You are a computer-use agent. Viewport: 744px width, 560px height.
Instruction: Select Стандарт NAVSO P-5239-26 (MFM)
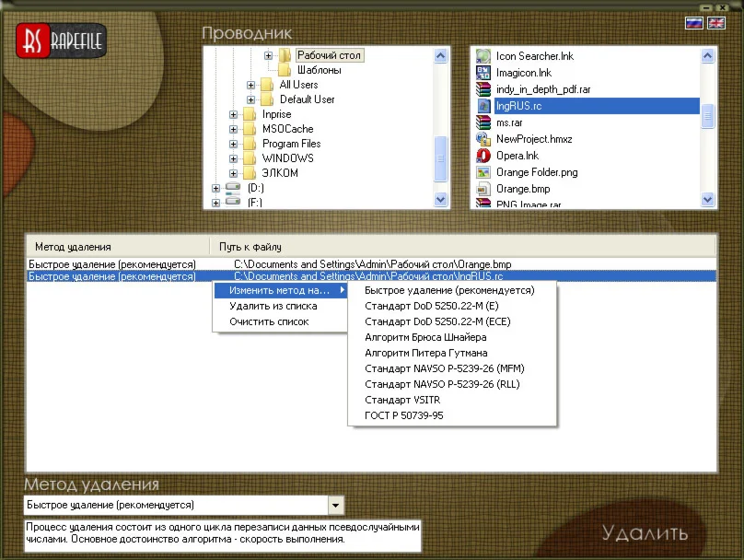(x=452, y=368)
